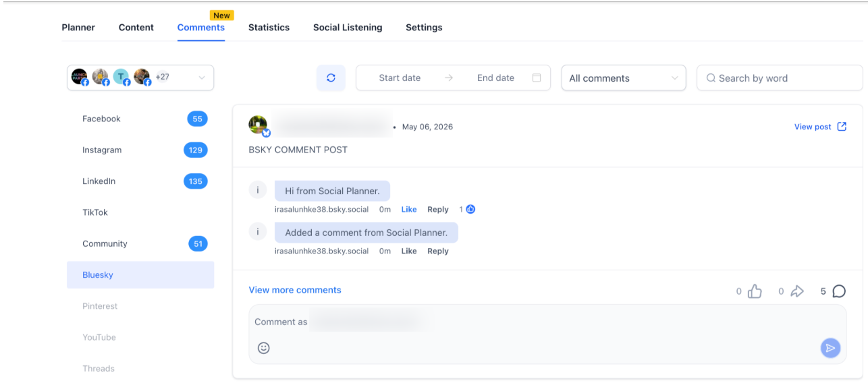Open the Content tab
This screenshot has height=387, width=868.
(136, 28)
